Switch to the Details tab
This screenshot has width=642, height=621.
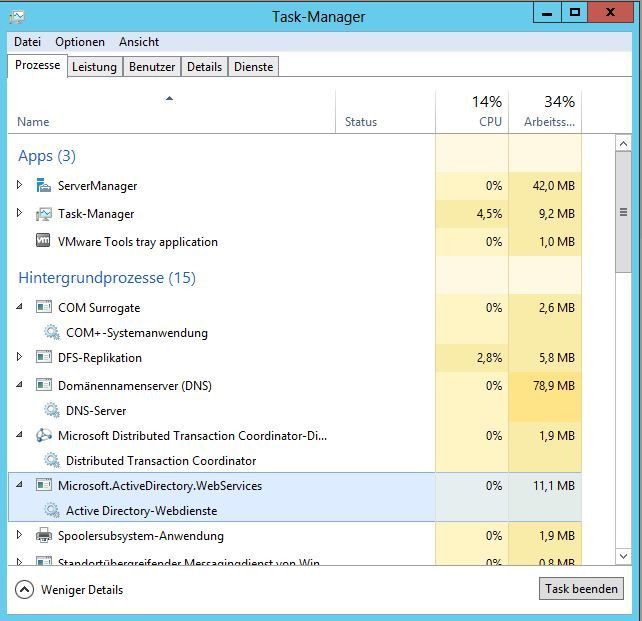click(x=204, y=67)
